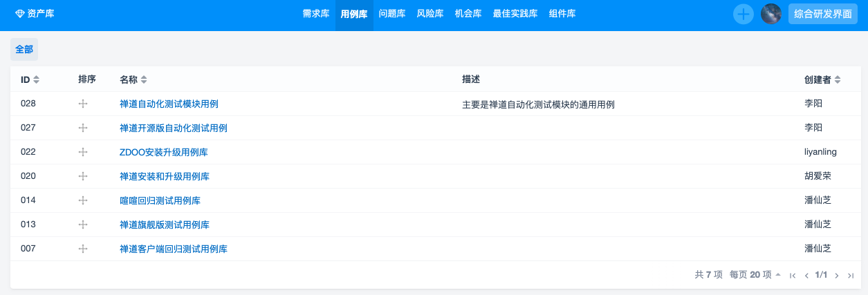
Task: Click ID cell 020
Action: click(28, 176)
